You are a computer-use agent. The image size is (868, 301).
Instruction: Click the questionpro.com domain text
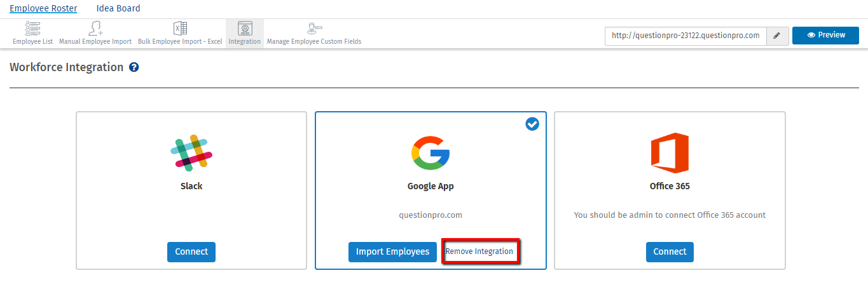tap(431, 215)
